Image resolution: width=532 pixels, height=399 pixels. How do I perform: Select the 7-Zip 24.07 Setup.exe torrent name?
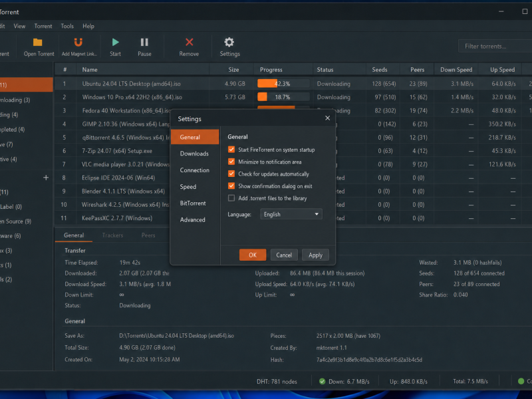pos(117,151)
